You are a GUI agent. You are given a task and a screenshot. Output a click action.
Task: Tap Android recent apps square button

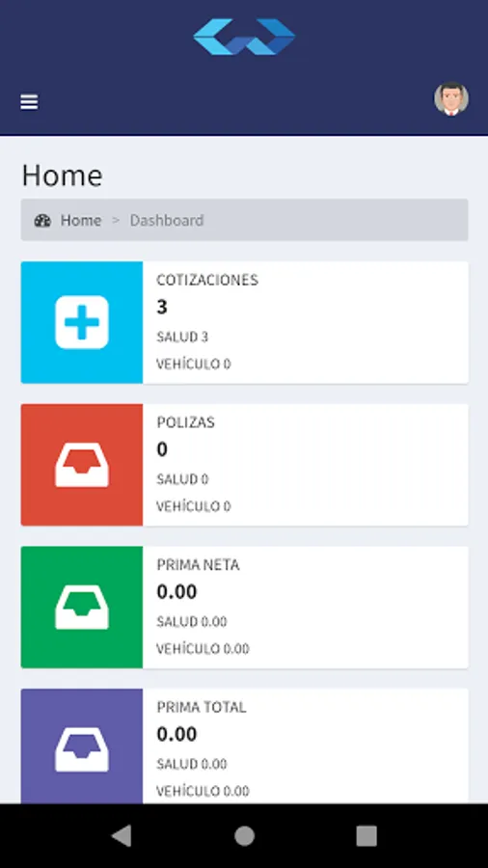366,836
